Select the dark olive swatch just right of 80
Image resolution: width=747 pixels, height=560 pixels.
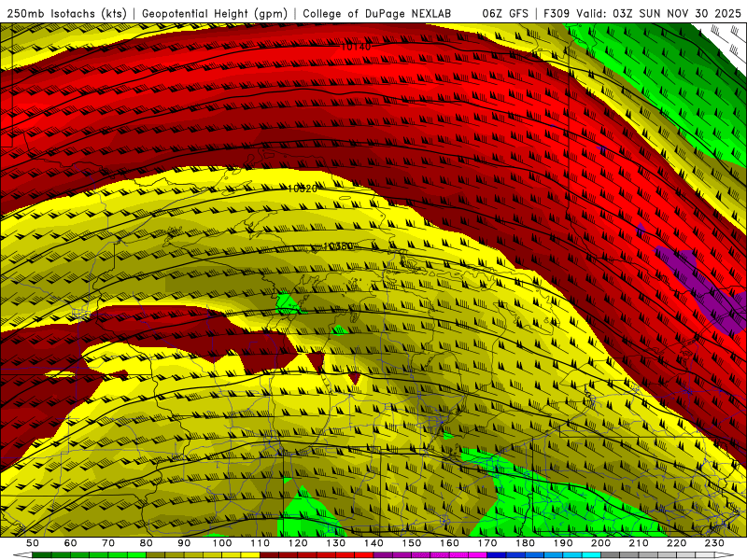[155, 555]
